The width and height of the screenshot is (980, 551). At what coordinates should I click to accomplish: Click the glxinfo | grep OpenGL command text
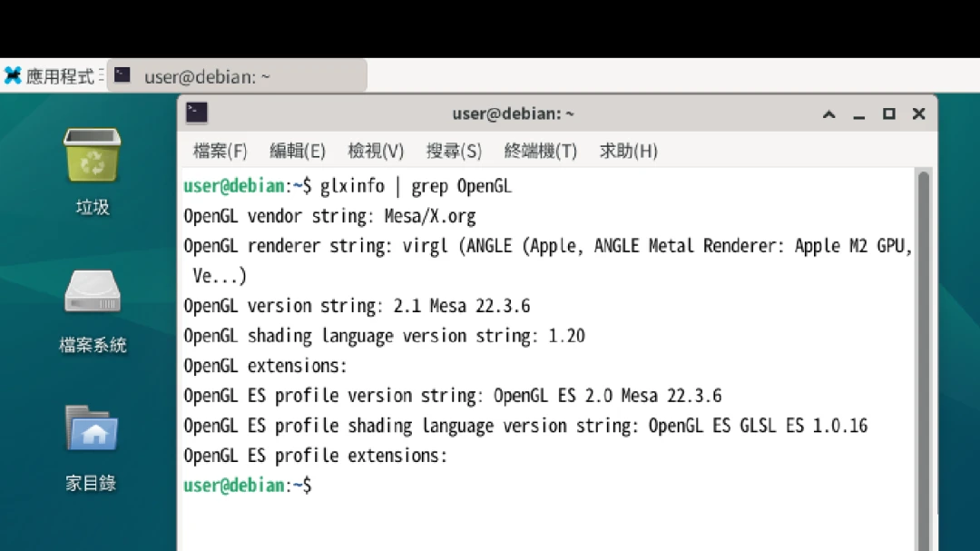(416, 186)
